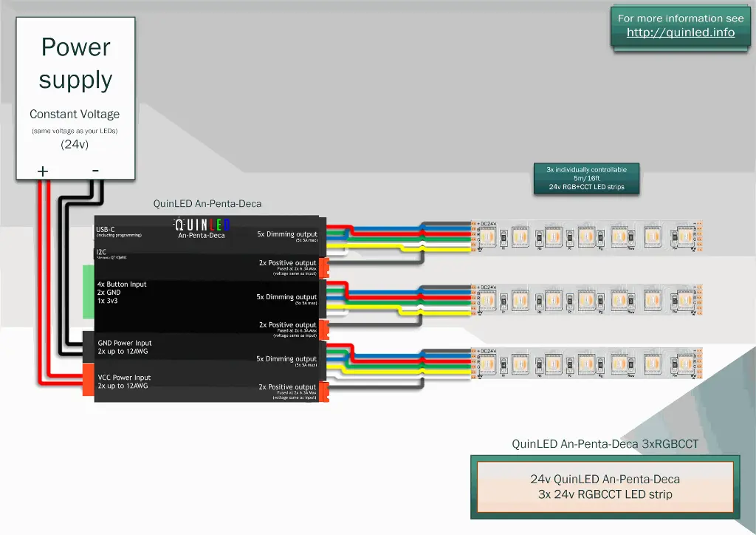Click the '2x up to 12AWG' text under GND
Viewport: 756px width, 535px height.
(x=123, y=351)
